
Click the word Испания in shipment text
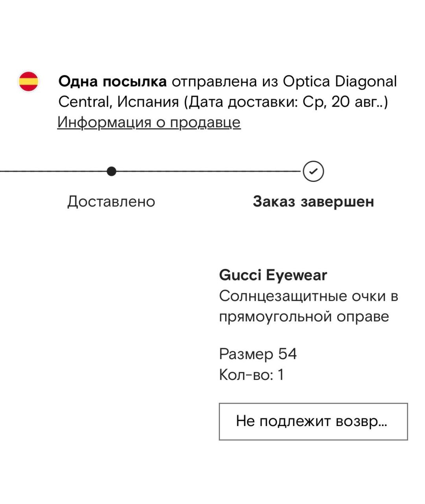[x=148, y=102]
